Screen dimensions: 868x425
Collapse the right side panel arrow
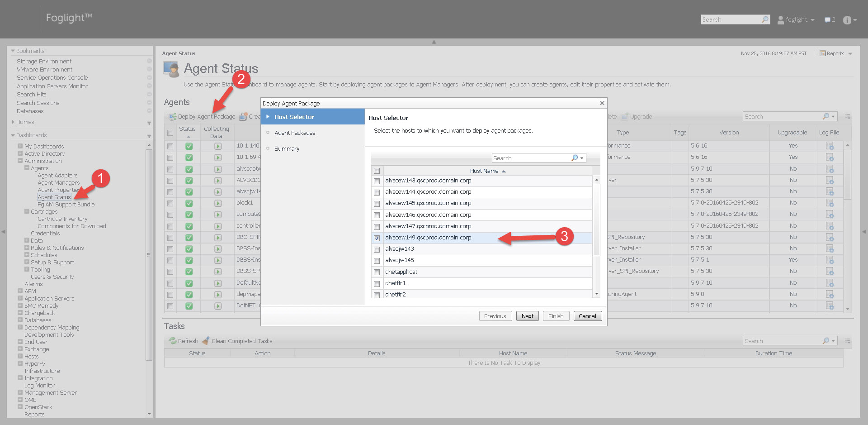click(x=864, y=232)
